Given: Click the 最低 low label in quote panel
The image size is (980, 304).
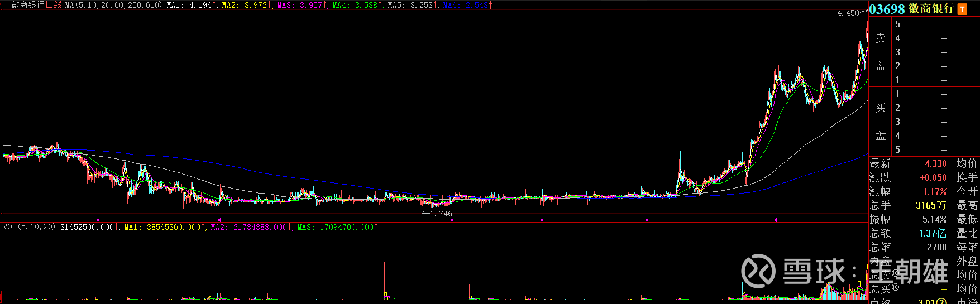Looking at the screenshot, I should 967,219.
